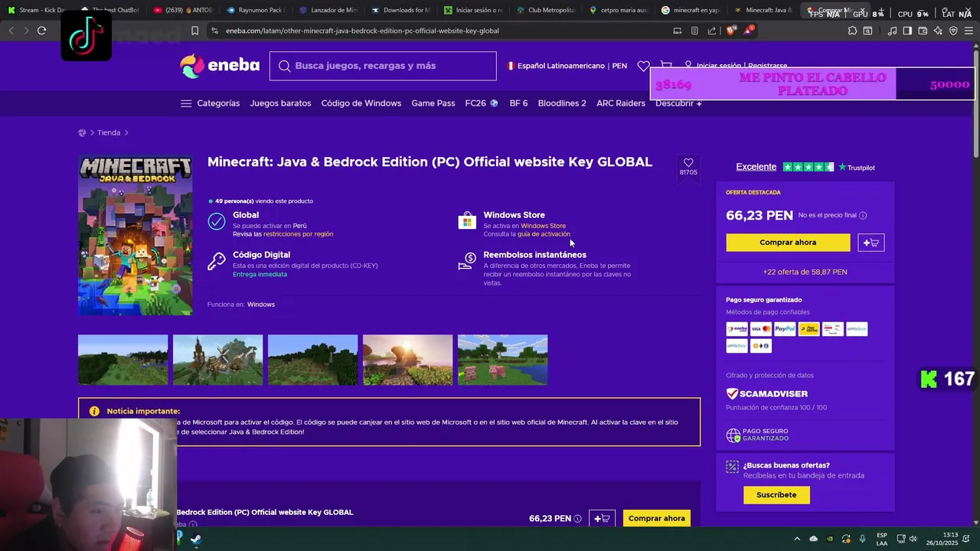
Task: Open the wishlist heart in header
Action: (643, 66)
